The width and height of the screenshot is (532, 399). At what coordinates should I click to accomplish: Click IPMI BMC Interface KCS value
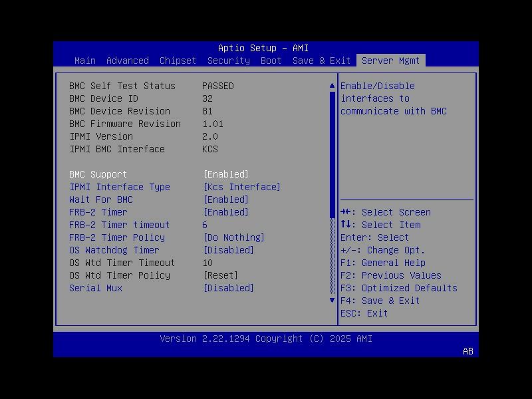click(210, 149)
